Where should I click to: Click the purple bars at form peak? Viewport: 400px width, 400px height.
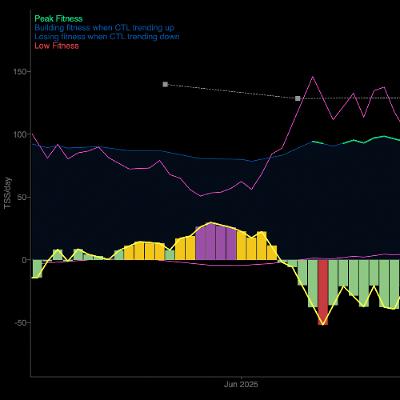coord(216,242)
